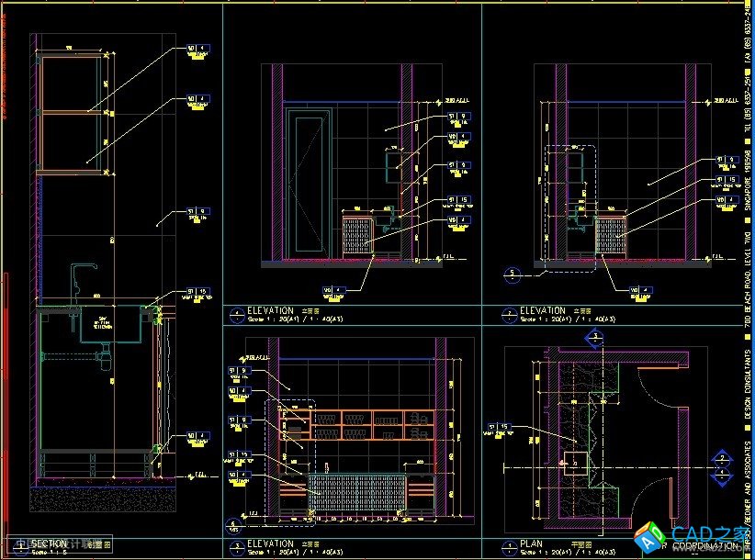Select the diamond marker right of the plan

click(x=722, y=456)
